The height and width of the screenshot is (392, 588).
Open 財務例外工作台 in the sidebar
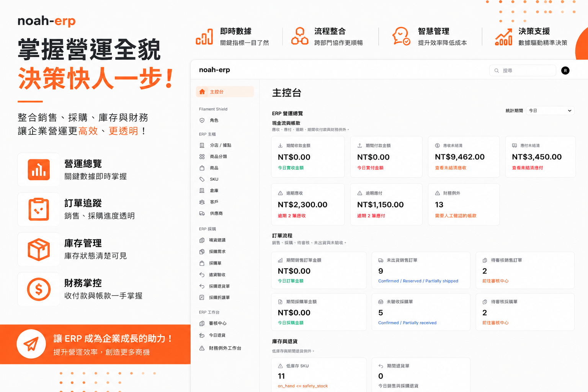click(x=225, y=348)
